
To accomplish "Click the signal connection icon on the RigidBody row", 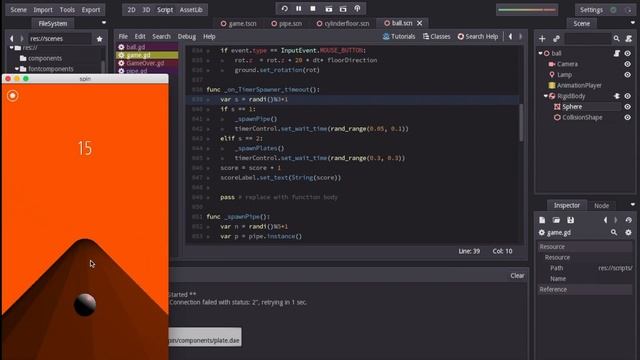I will (617, 96).
